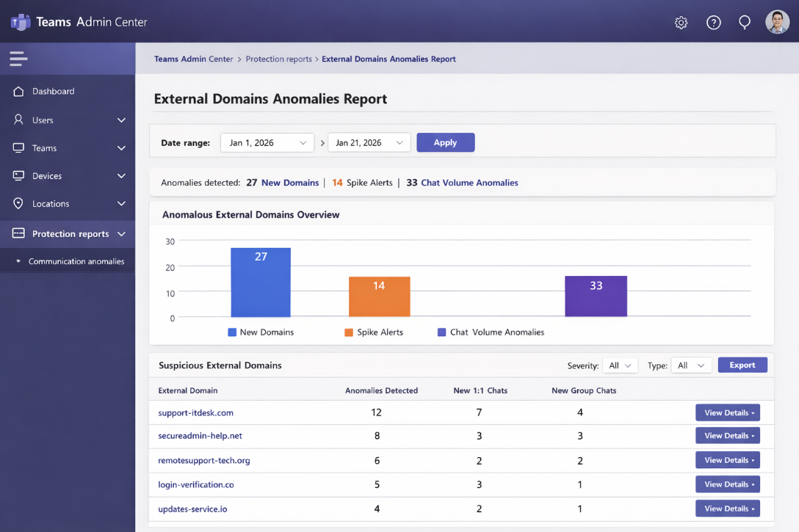799x532 pixels.
Task: Open details for support-itdesk.com domain
Action: (x=728, y=412)
